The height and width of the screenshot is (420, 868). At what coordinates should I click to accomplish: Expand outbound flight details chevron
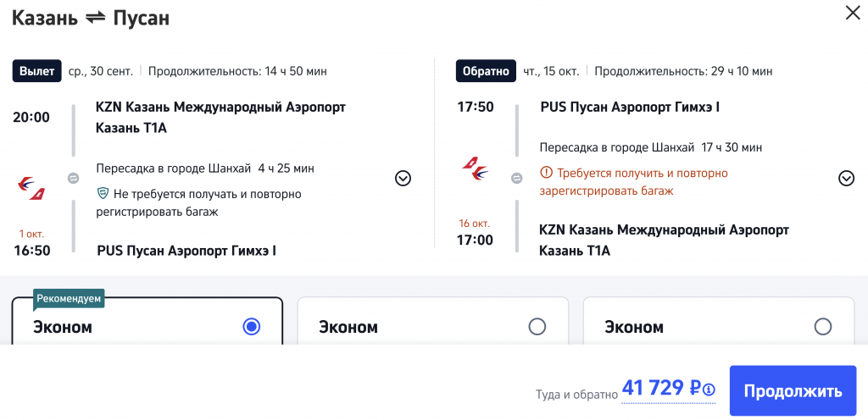pyautogui.click(x=403, y=178)
